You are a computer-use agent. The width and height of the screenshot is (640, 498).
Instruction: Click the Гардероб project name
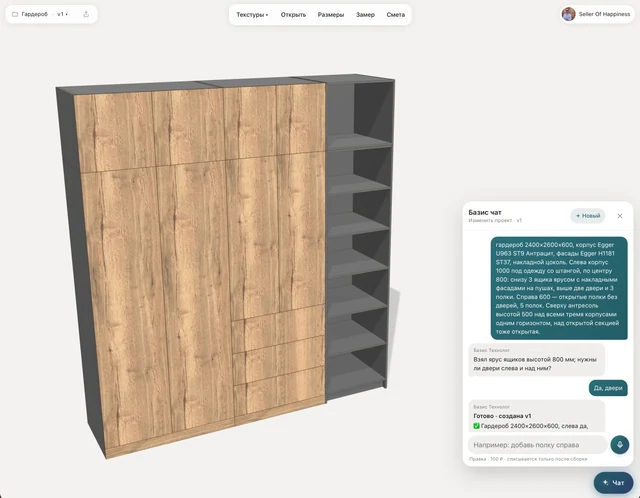pyautogui.click(x=35, y=14)
